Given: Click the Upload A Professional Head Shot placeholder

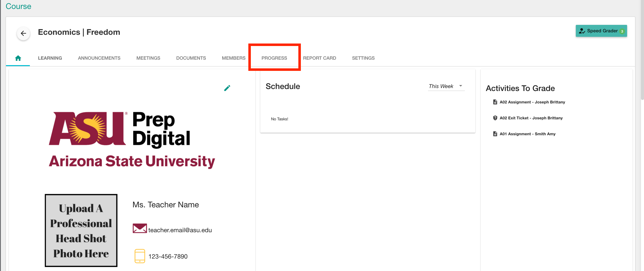Looking at the screenshot, I should pyautogui.click(x=81, y=230).
